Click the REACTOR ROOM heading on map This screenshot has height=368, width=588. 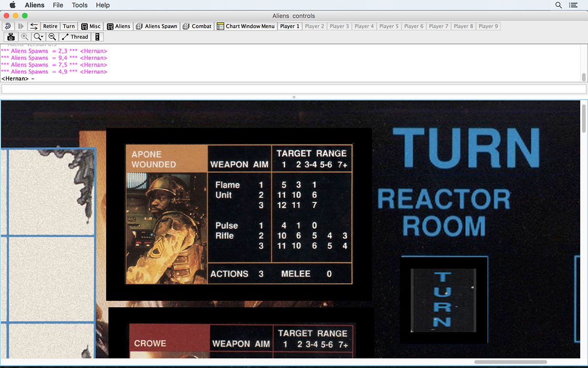(x=444, y=213)
